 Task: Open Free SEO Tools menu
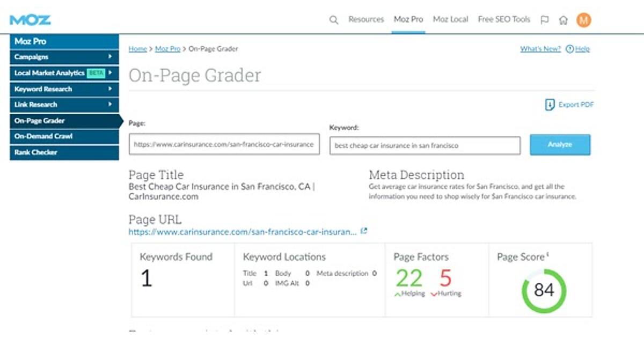[x=504, y=19]
